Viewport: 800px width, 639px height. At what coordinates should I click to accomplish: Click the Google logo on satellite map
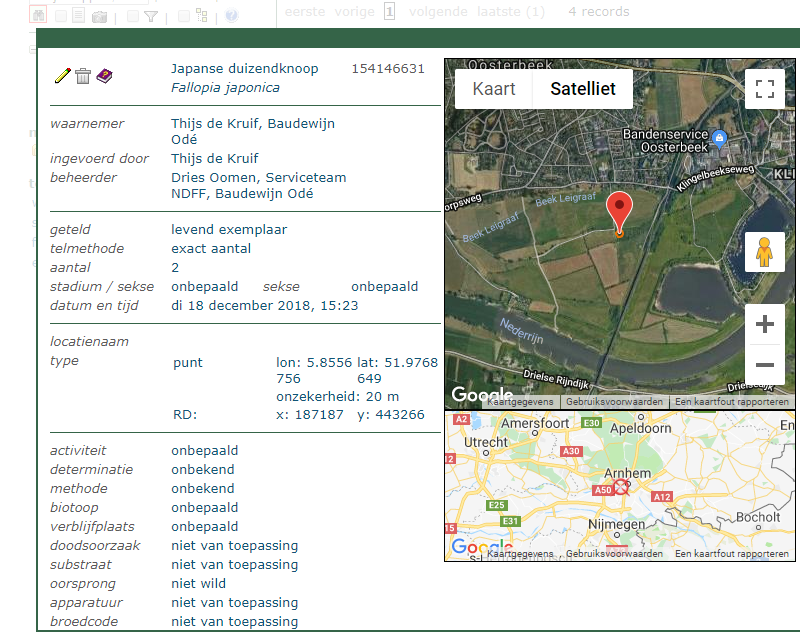[x=482, y=394]
